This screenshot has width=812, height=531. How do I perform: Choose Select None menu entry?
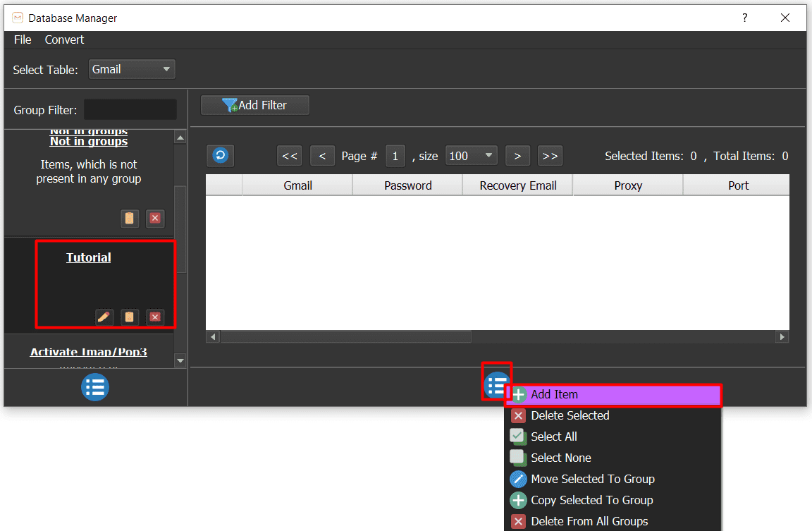click(613, 458)
